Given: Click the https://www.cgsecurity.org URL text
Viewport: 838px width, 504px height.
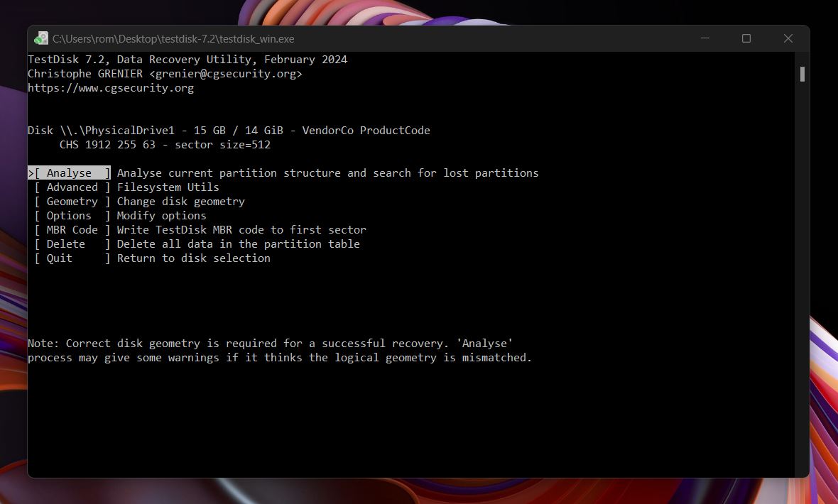Looking at the screenshot, I should pyautogui.click(x=111, y=88).
